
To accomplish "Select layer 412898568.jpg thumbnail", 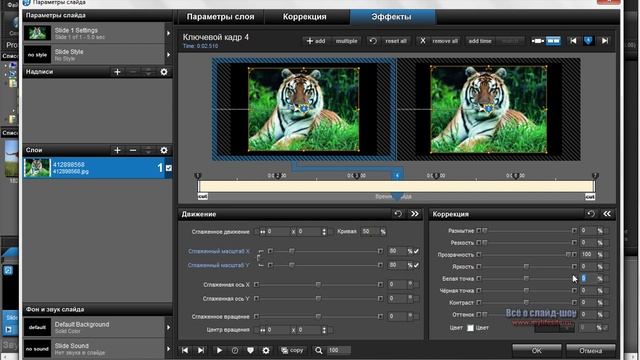I will pos(37,168).
